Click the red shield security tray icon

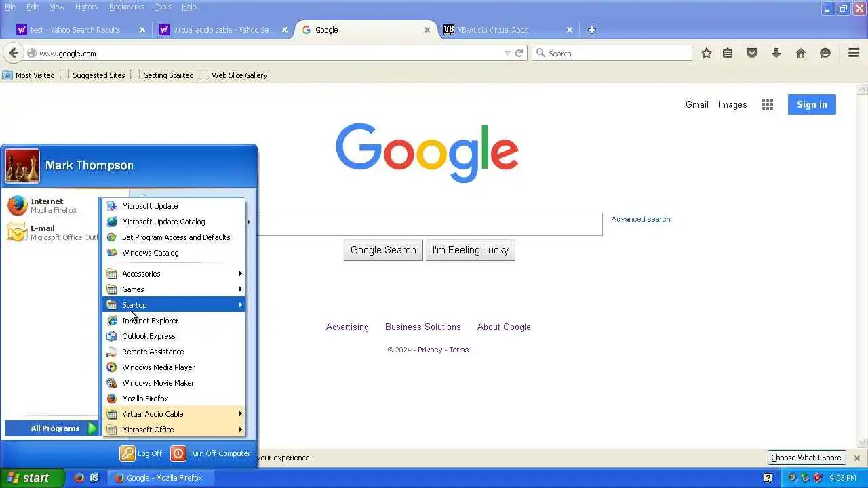point(818,478)
